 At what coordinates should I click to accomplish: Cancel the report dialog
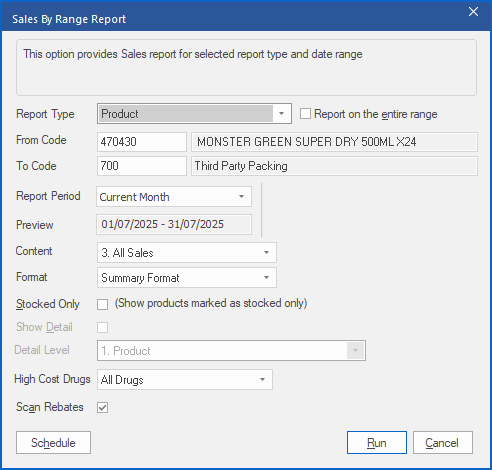[x=443, y=443]
